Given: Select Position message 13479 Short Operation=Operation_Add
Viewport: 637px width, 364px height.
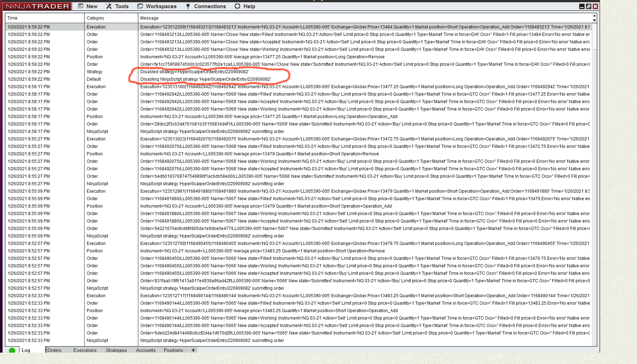Looking at the screenshot, I should coord(266,206).
